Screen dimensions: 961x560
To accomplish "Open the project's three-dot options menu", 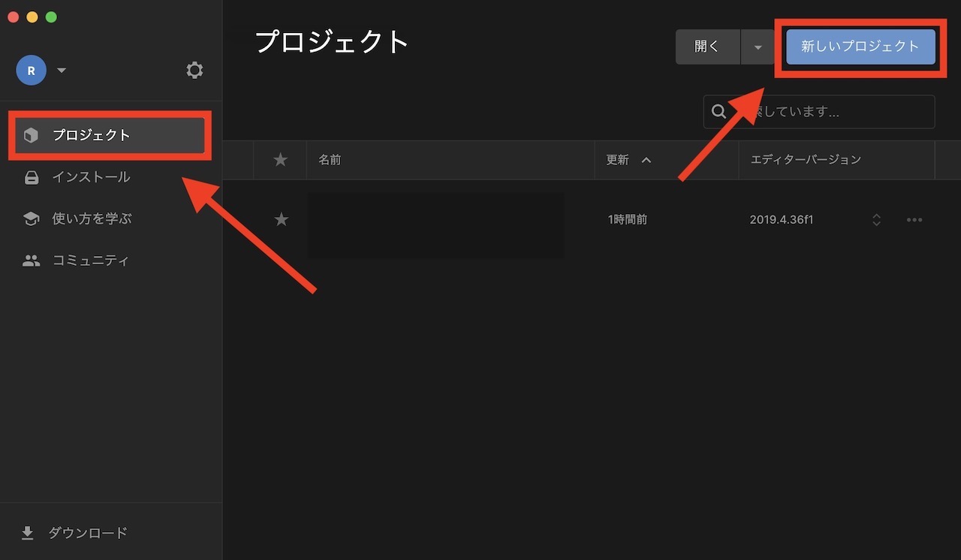I will click(x=914, y=219).
